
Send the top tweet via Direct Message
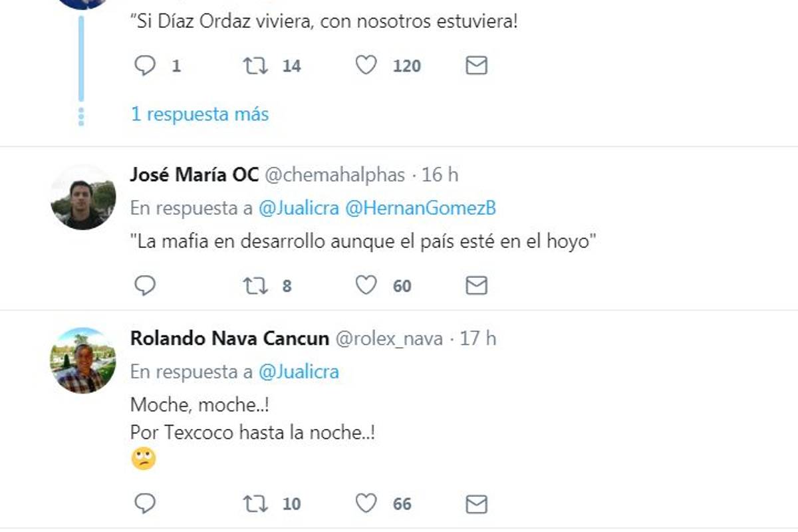tap(475, 65)
